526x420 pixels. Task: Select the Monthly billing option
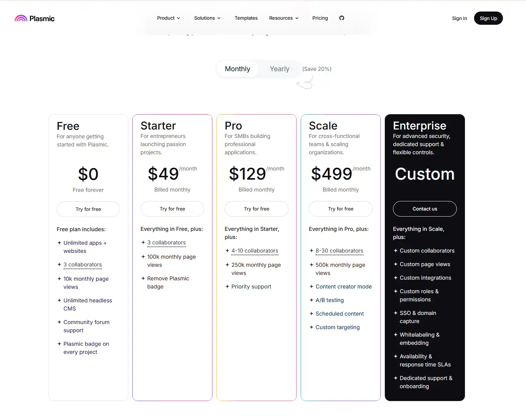point(237,69)
